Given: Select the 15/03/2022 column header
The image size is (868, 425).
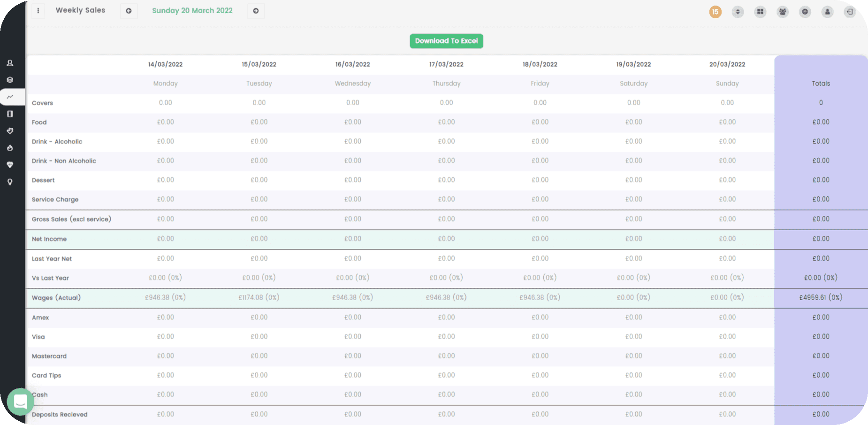Looking at the screenshot, I should [259, 64].
